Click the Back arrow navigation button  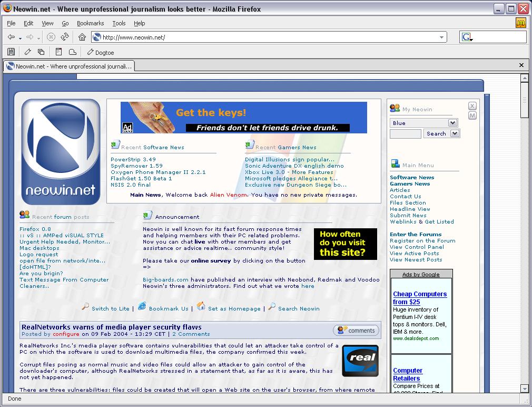[x=11, y=37]
